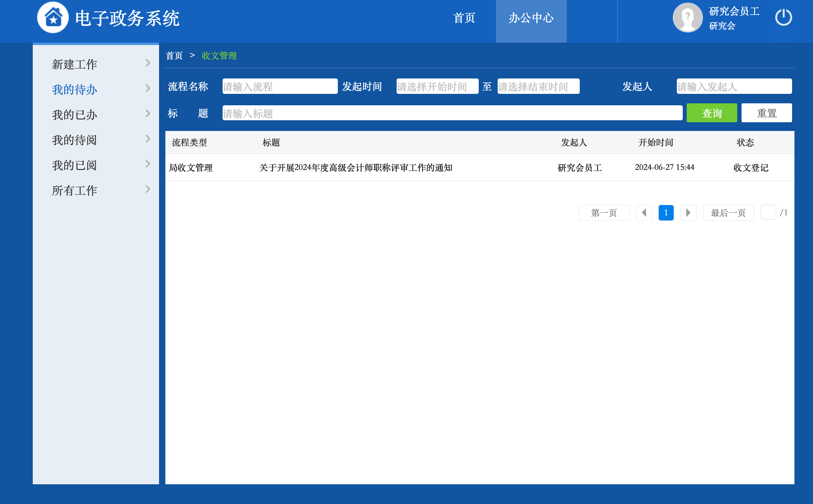Viewport: 813px width, 504px height.
Task: Open 首页 top navigation tab
Action: pos(464,18)
